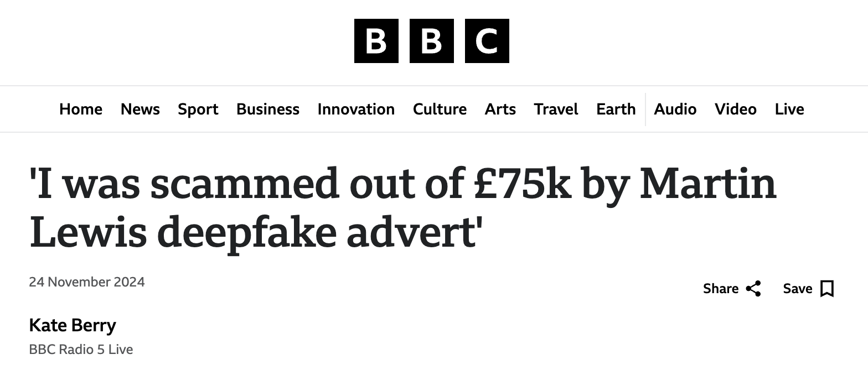Open the Home section

[x=81, y=110]
